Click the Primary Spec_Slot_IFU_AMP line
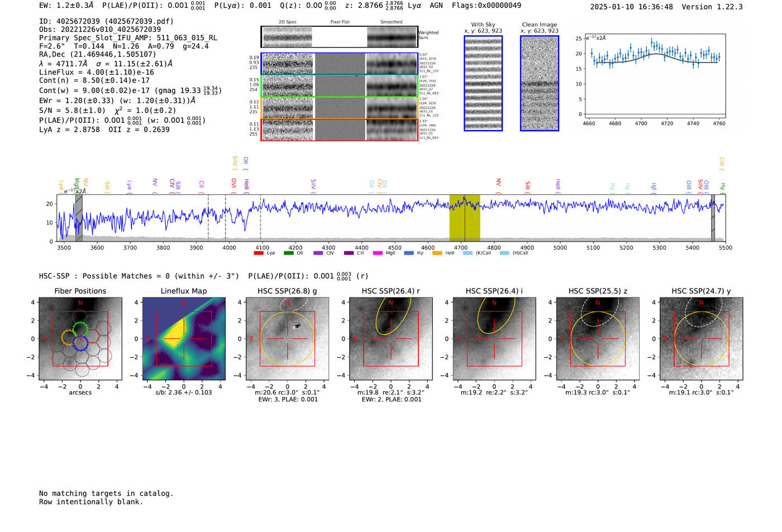The height and width of the screenshot is (532, 782). click(128, 38)
